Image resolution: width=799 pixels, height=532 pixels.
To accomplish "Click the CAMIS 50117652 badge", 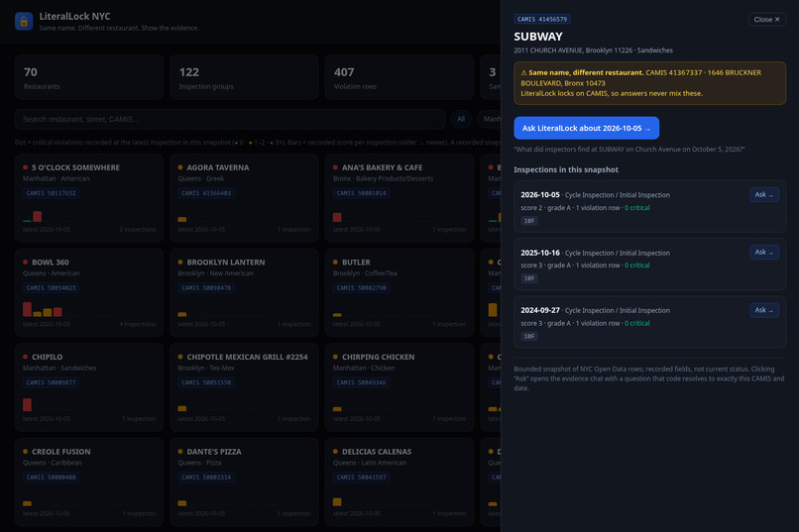I will pyautogui.click(x=51, y=193).
